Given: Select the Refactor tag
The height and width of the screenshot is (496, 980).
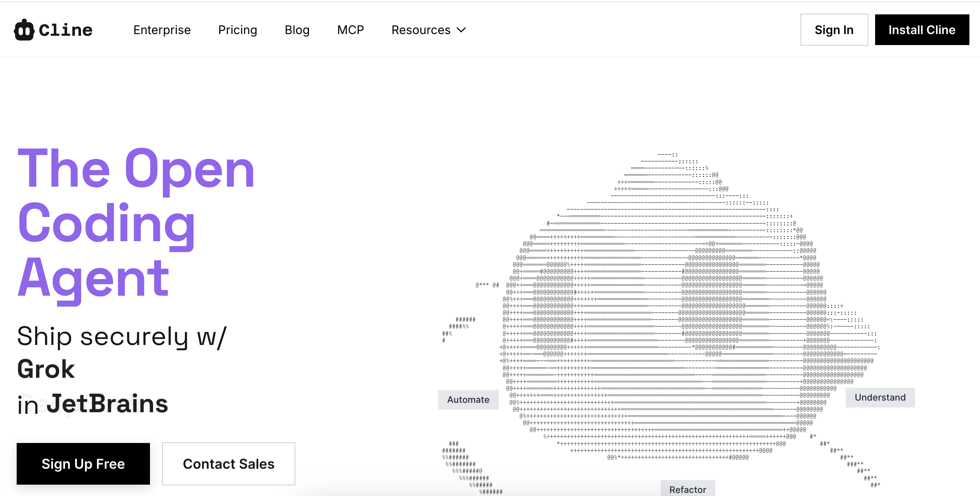Looking at the screenshot, I should point(687,490).
